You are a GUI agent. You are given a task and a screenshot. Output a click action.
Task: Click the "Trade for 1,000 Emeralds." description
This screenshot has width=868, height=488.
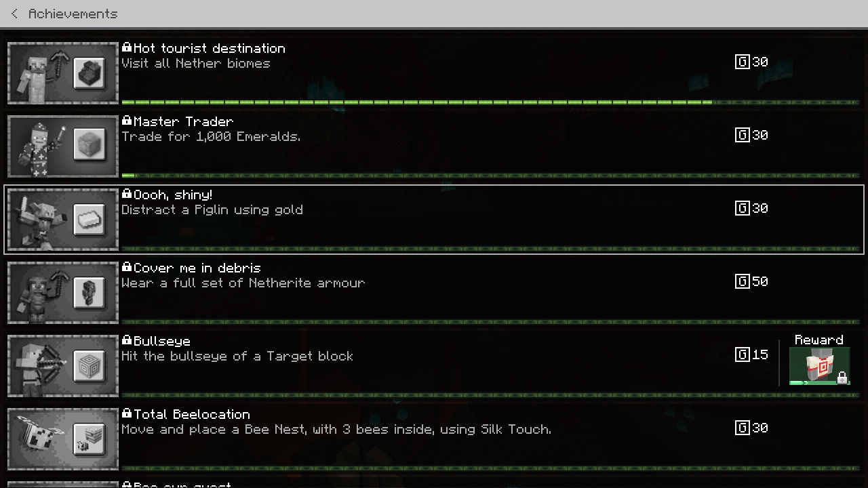[212, 136]
